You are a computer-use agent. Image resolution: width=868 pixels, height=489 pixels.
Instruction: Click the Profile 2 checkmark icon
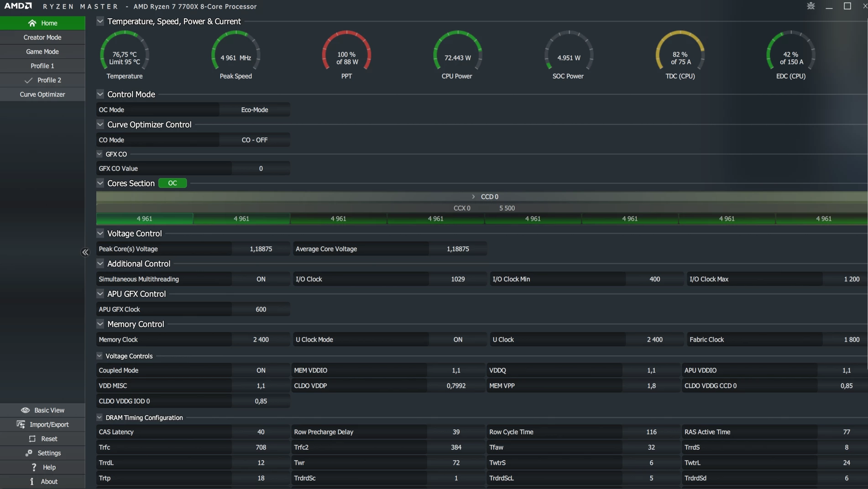pyautogui.click(x=28, y=80)
